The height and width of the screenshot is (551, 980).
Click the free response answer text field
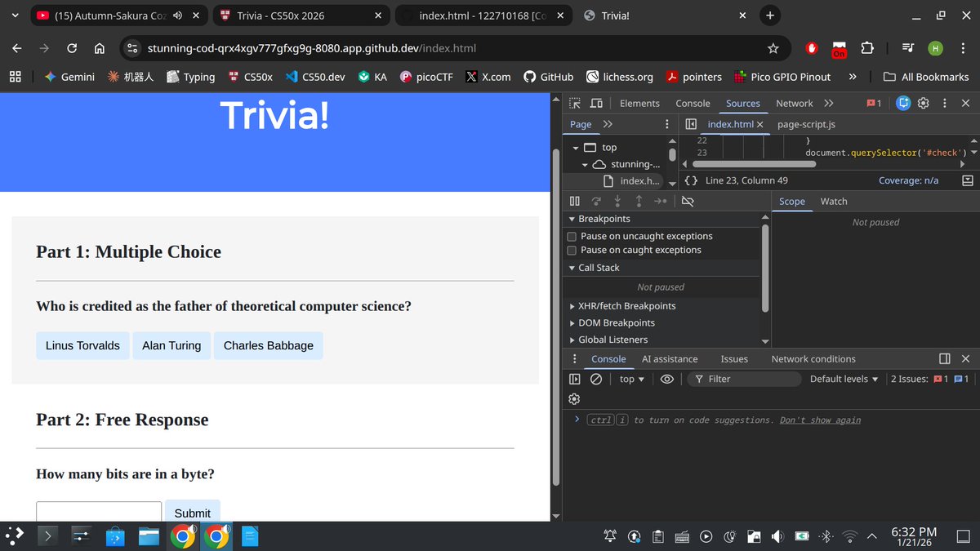point(99,511)
